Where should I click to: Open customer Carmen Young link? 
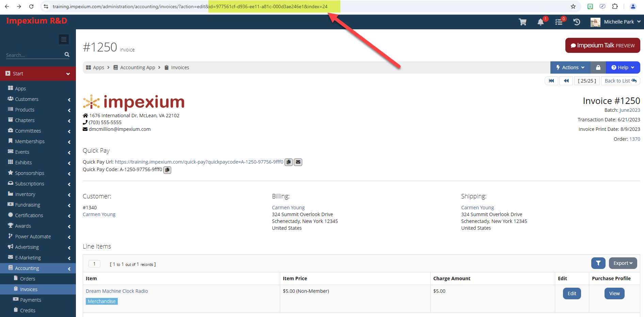point(99,214)
